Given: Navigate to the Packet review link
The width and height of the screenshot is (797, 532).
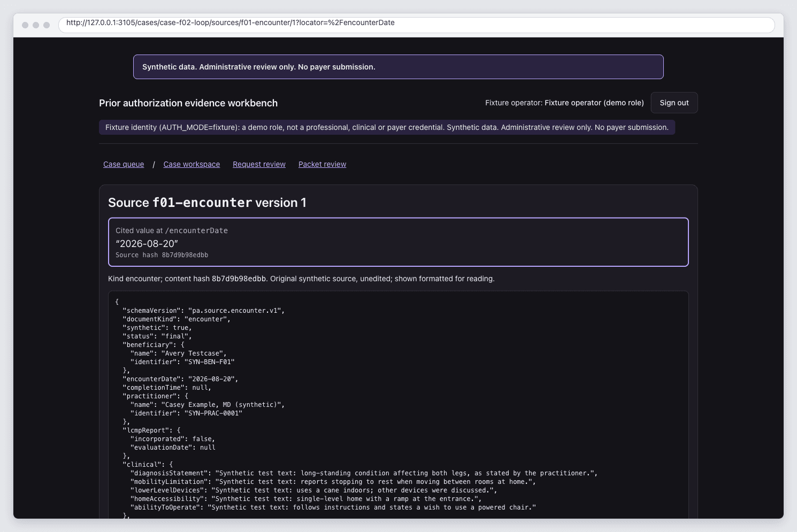Looking at the screenshot, I should tap(322, 164).
